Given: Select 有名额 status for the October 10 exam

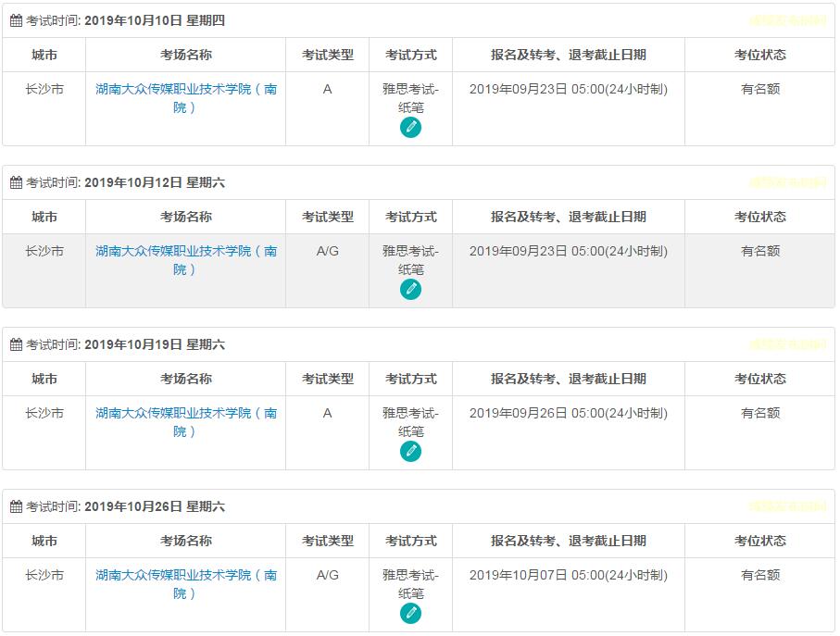Looking at the screenshot, I should [x=760, y=90].
